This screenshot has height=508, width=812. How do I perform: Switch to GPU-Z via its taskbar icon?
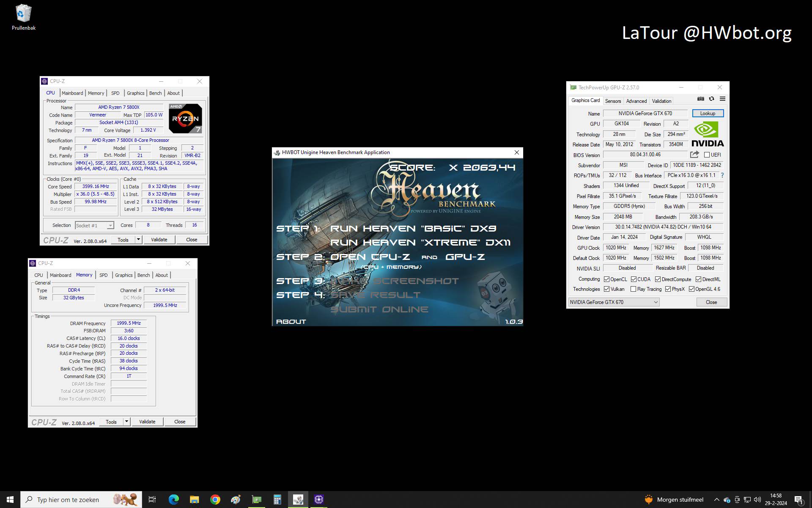[256, 500]
